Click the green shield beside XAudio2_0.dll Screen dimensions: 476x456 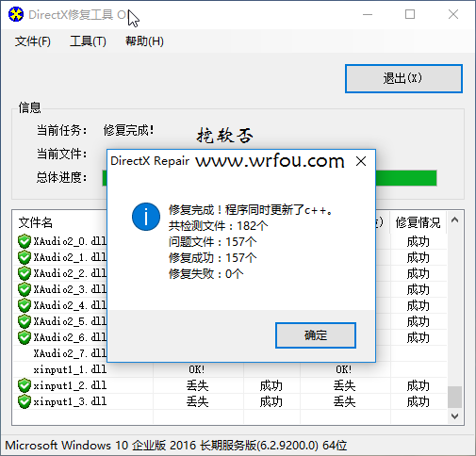point(25,241)
